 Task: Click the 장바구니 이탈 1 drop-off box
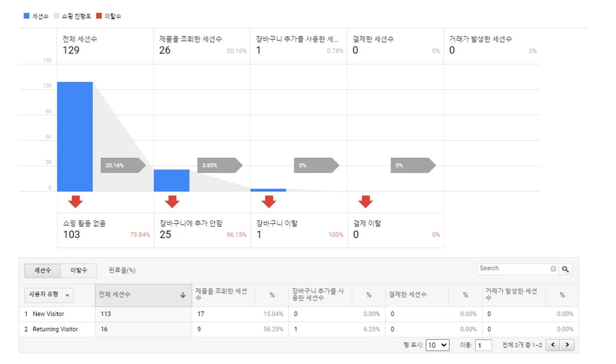pos(299,230)
